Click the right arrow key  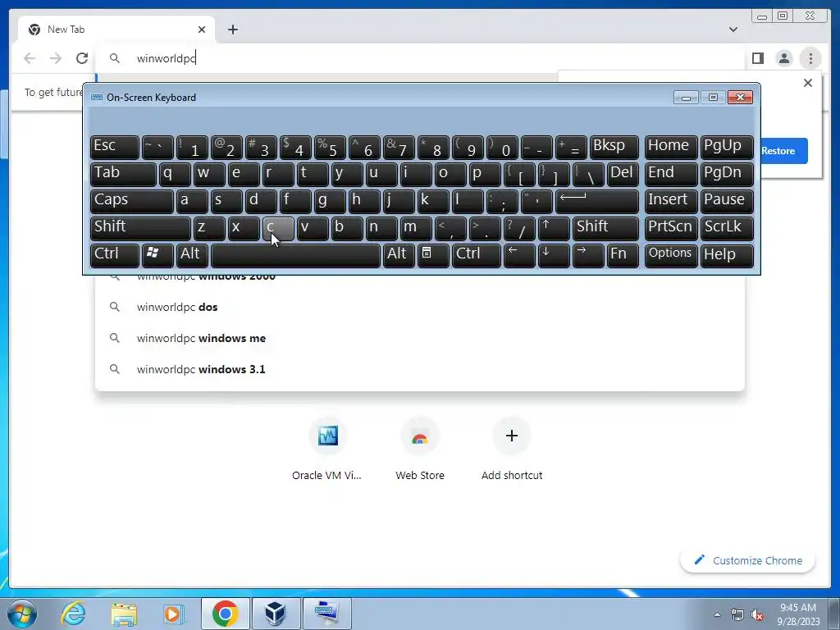pos(587,255)
